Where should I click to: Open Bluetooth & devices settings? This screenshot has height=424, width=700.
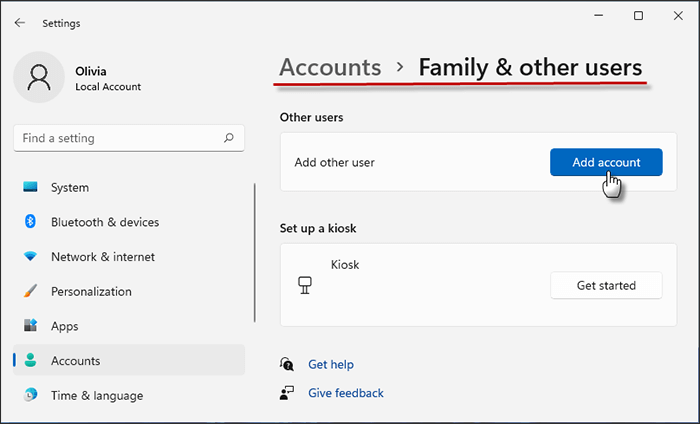(x=105, y=222)
